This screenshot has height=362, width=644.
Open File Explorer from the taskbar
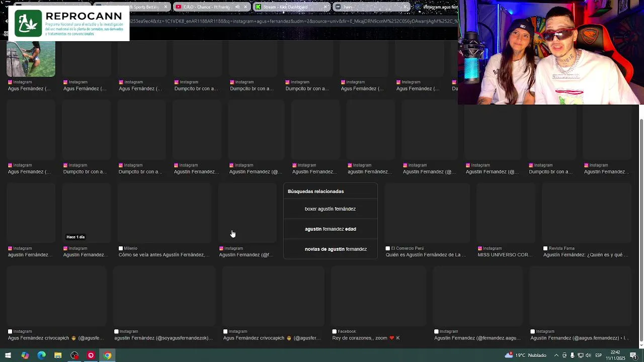(58, 355)
